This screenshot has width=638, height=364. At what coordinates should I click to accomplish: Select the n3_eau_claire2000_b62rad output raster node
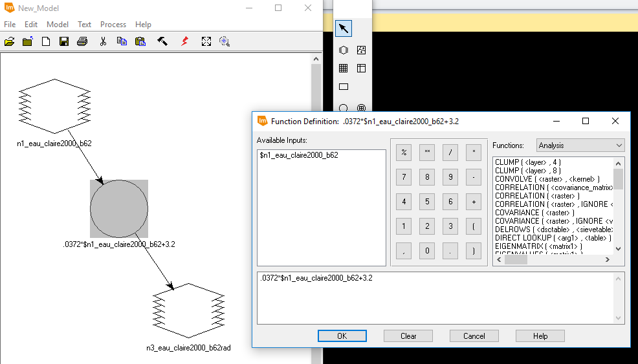pos(188,311)
